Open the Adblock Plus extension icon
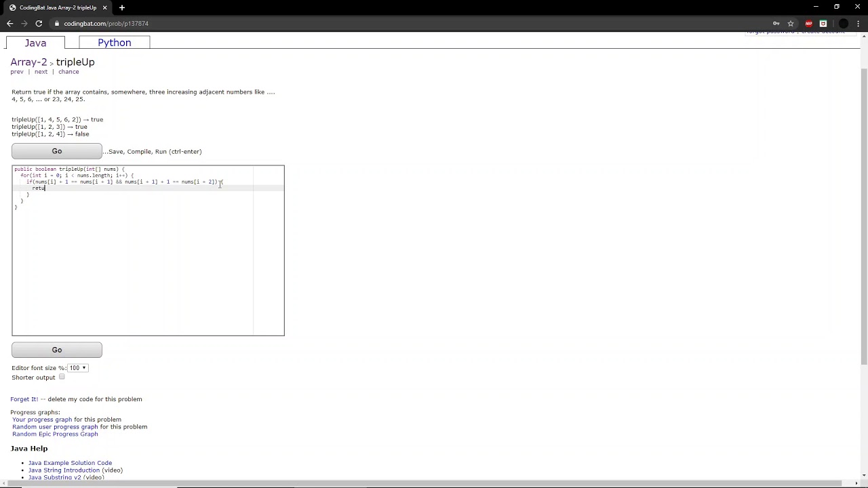Image resolution: width=868 pixels, height=488 pixels. 808,24
